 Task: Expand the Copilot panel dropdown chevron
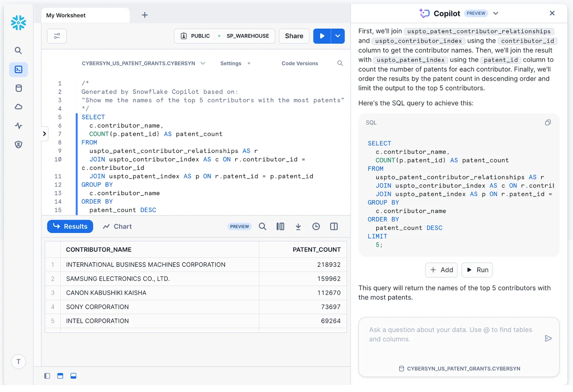496,13
